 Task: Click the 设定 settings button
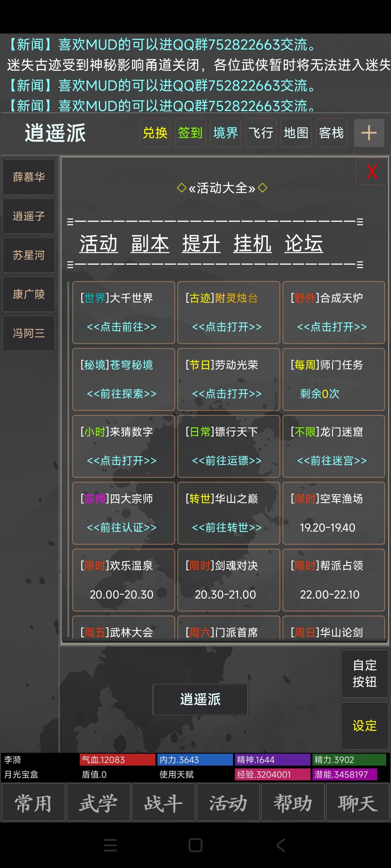(x=364, y=726)
